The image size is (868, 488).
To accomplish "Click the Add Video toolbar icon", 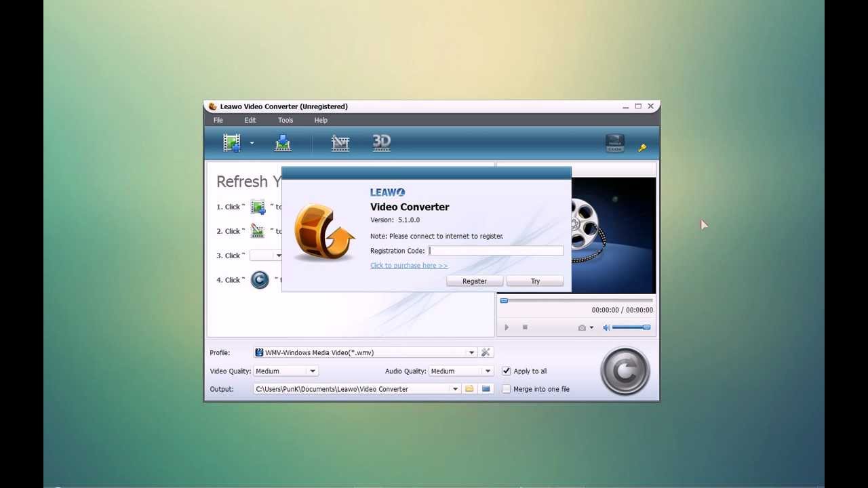I will pos(232,142).
